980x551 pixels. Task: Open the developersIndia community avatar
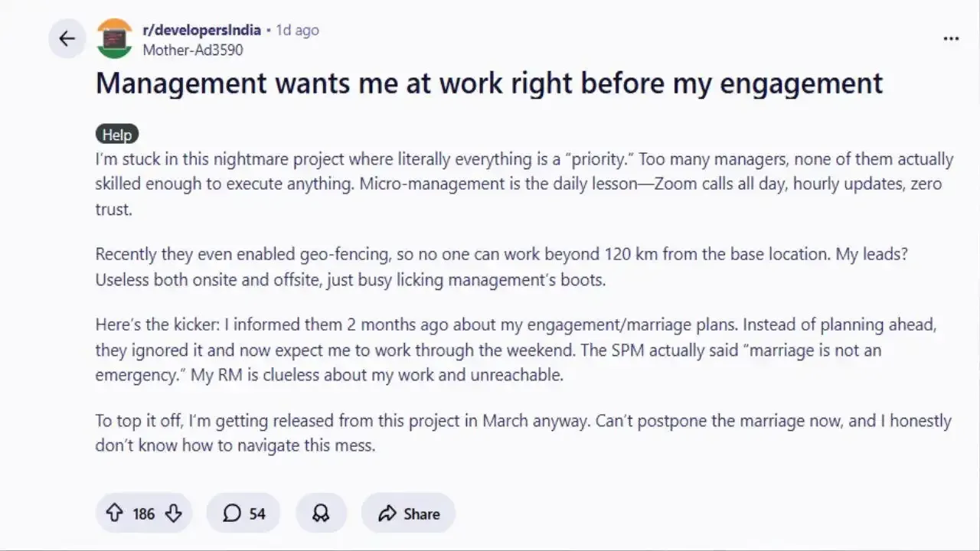click(x=115, y=39)
